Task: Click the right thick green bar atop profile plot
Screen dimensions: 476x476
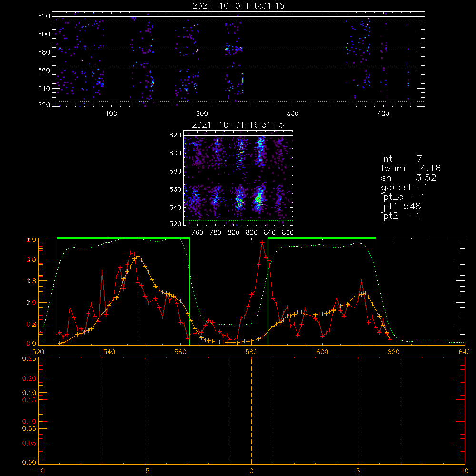Action: (x=322, y=238)
